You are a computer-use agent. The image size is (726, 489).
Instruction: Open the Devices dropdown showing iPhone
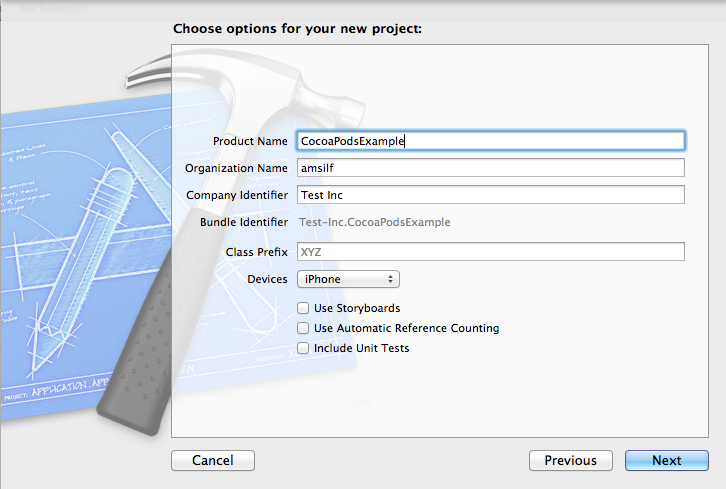(x=347, y=279)
